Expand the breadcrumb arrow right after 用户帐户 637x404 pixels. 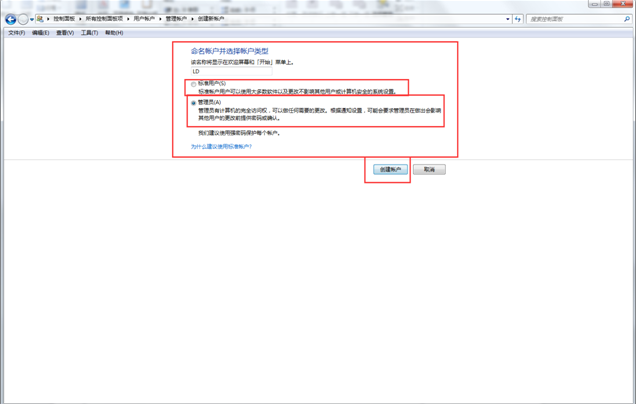[160, 19]
